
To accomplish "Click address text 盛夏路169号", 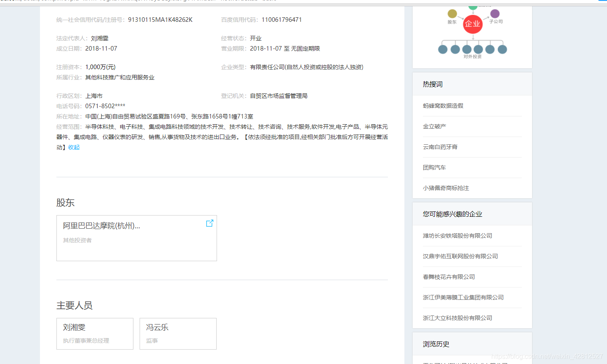I will [x=169, y=116].
